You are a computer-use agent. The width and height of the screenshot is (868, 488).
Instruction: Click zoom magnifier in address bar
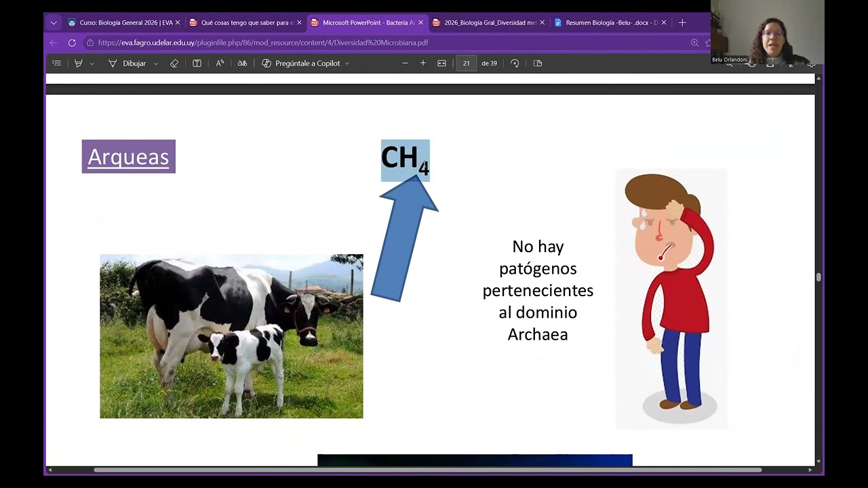(694, 42)
